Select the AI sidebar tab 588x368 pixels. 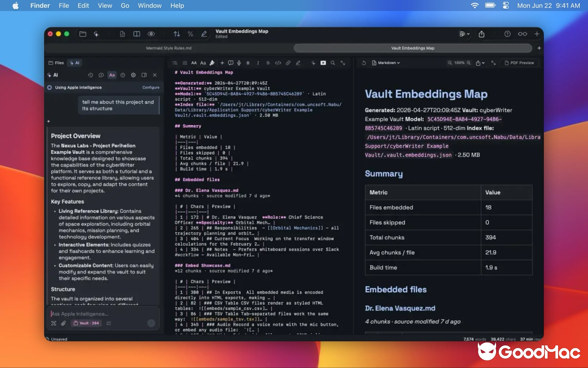pos(74,63)
